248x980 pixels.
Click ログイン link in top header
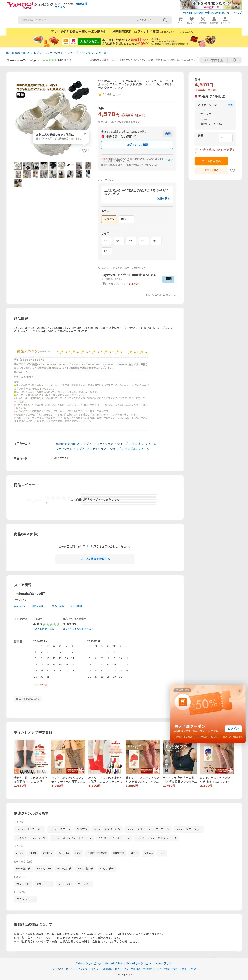tap(60, 7)
